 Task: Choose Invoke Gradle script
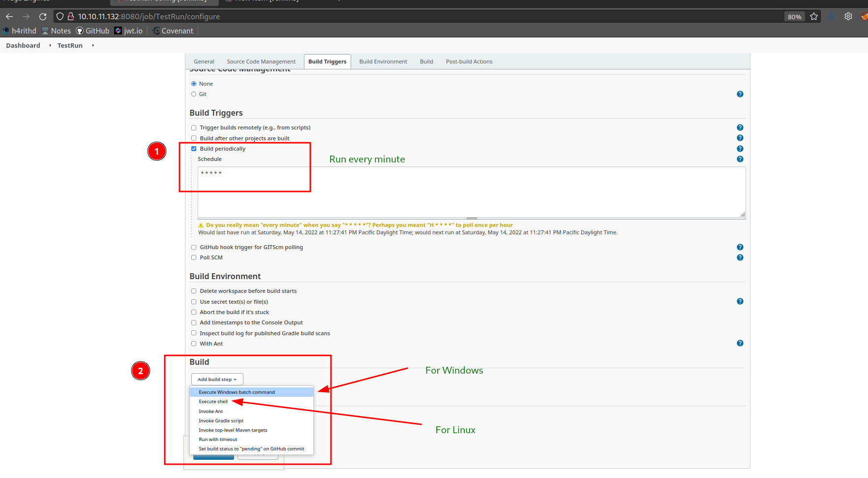pos(251,420)
